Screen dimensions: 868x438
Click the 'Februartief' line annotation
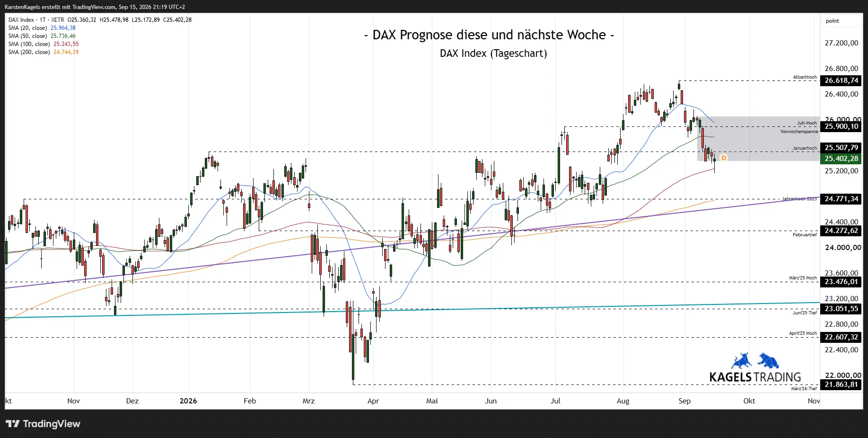[805, 235]
